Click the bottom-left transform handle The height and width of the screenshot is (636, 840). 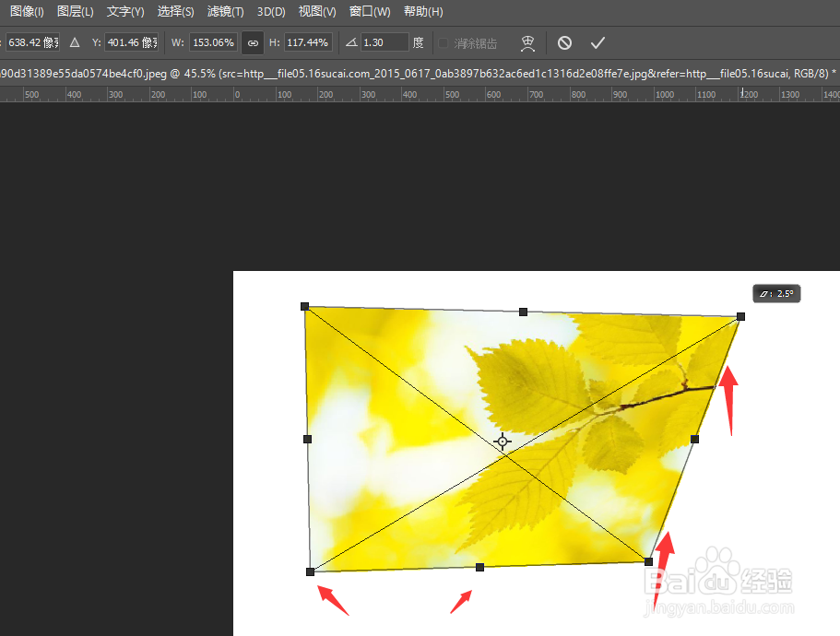[x=310, y=571]
